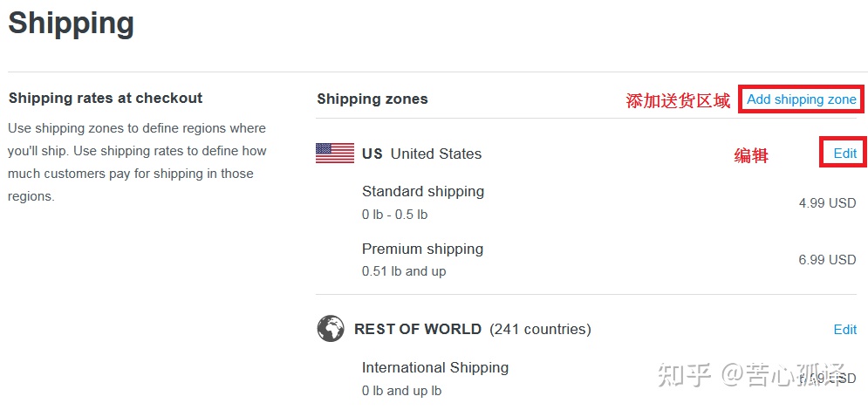Click the Rest of World globe icon
Image resolution: width=868 pixels, height=410 pixels.
[x=331, y=329]
